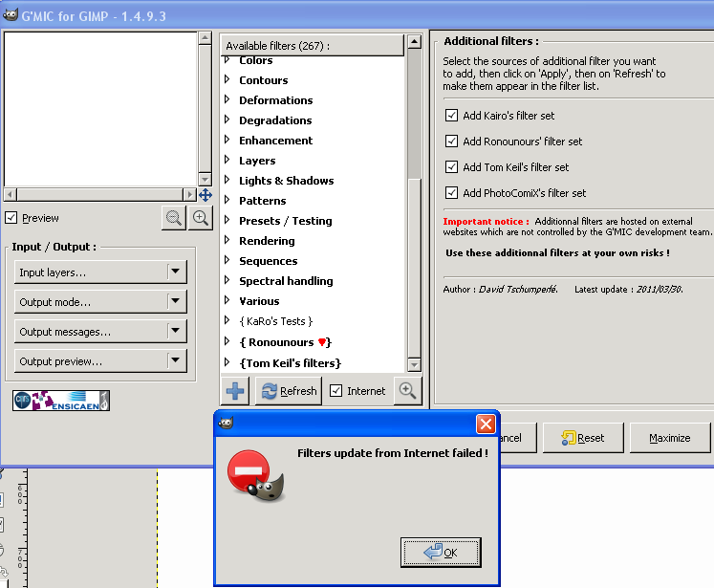The width and height of the screenshot is (714, 588).
Task: Select the Colors tree item
Action: 256,60
